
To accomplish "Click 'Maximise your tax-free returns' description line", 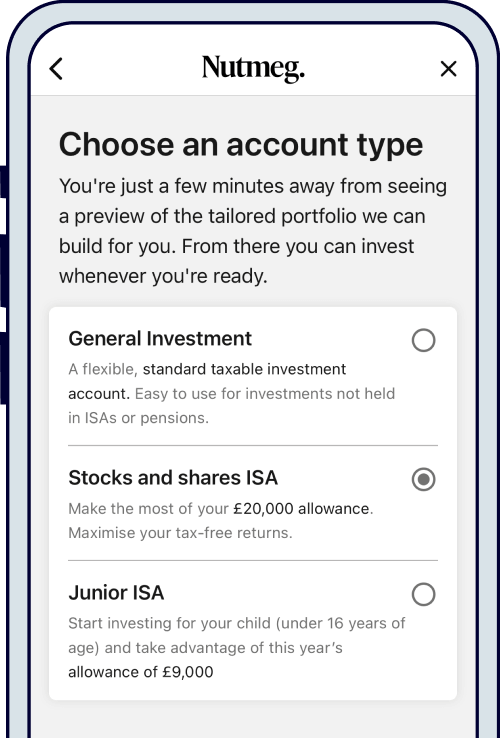I will coord(180,533).
